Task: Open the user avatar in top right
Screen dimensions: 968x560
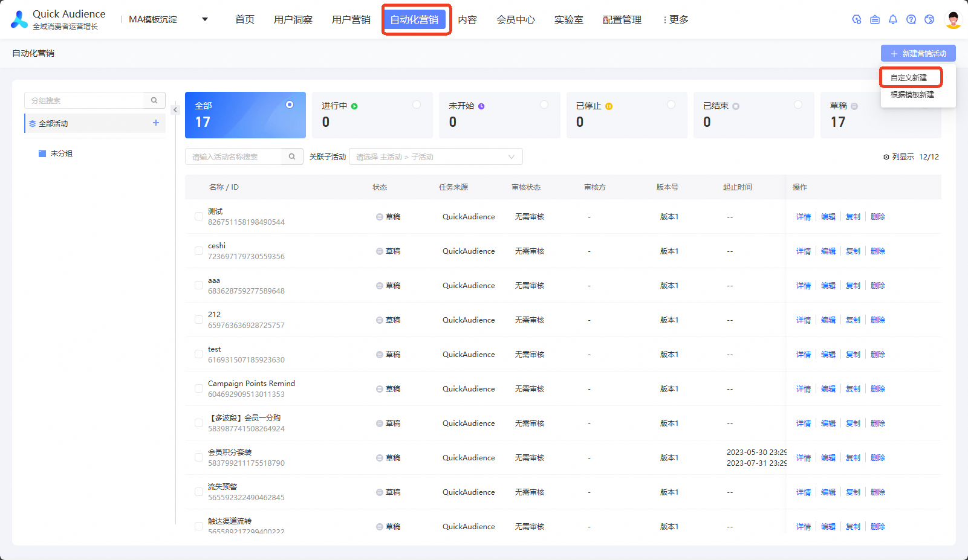Action: (x=953, y=20)
